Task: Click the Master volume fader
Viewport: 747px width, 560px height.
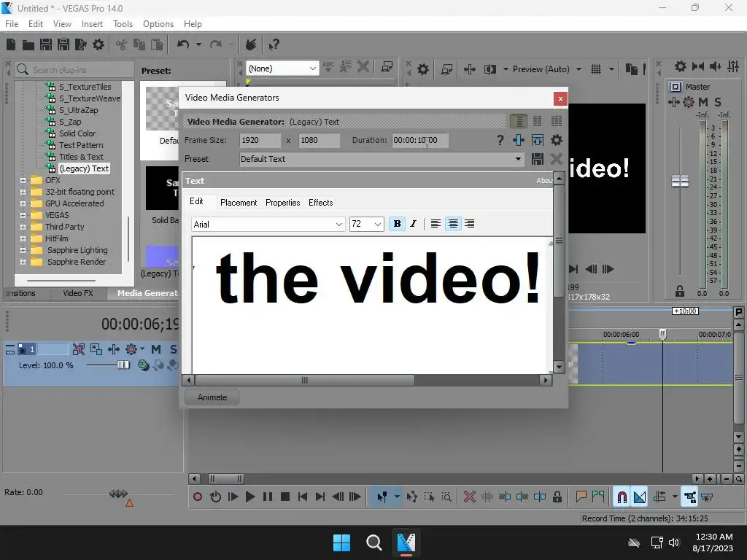Action: 680,181
